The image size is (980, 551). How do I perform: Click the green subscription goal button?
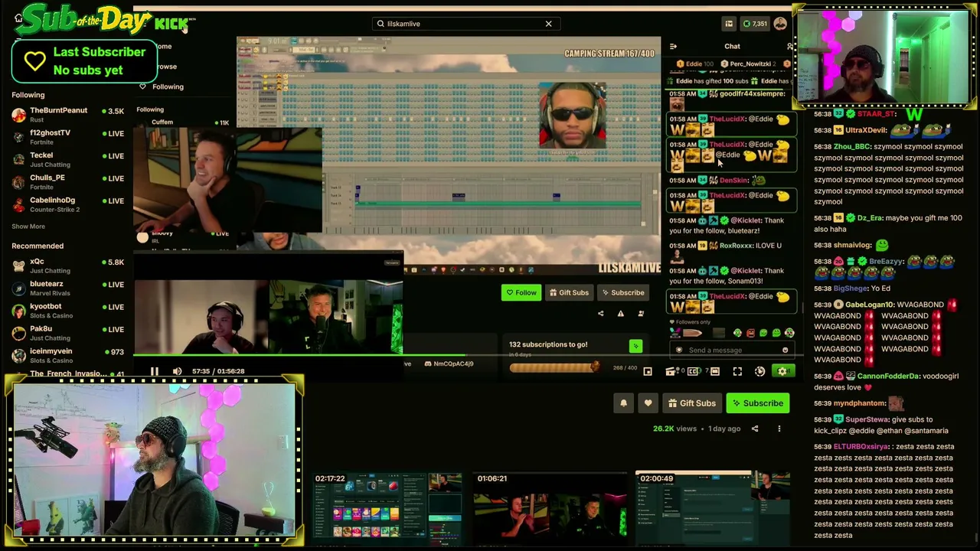[x=635, y=347]
